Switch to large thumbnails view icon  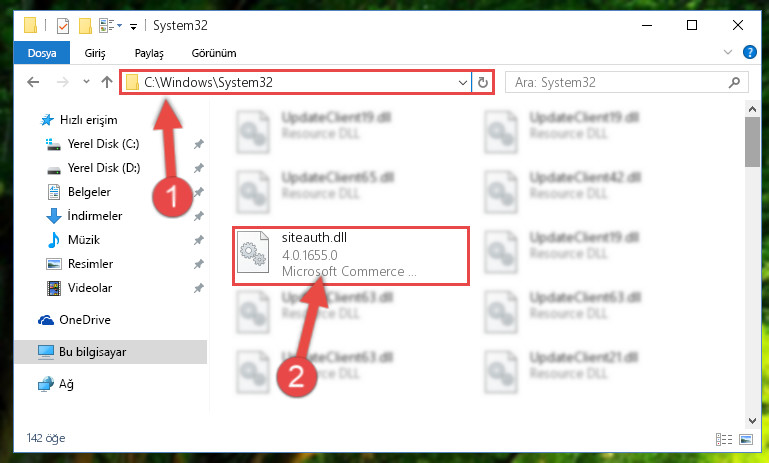(x=746, y=439)
